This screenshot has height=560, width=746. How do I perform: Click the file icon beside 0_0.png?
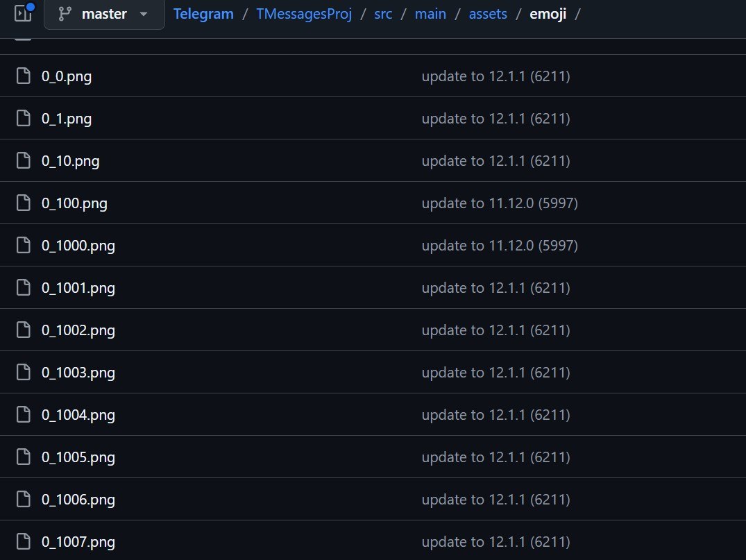click(x=24, y=76)
